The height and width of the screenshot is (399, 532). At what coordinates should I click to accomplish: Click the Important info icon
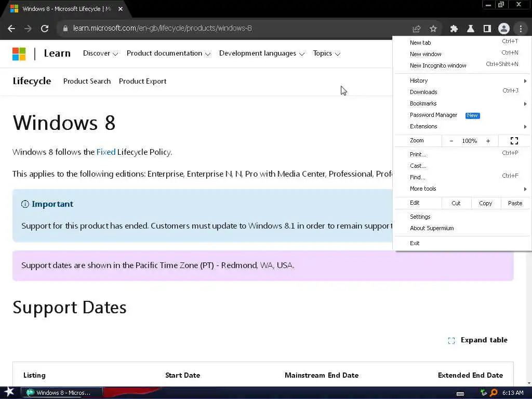tap(25, 204)
